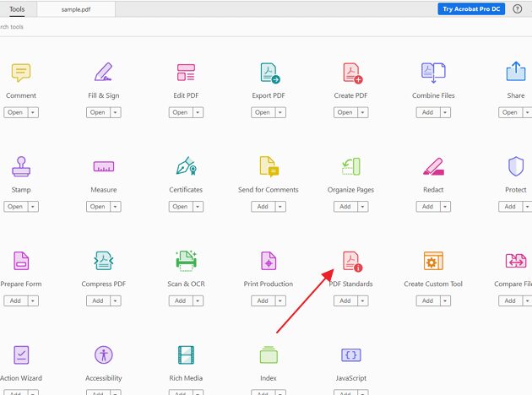This screenshot has width=532, height=395.
Task: Choose the Protect shield icon
Action: coord(516,166)
